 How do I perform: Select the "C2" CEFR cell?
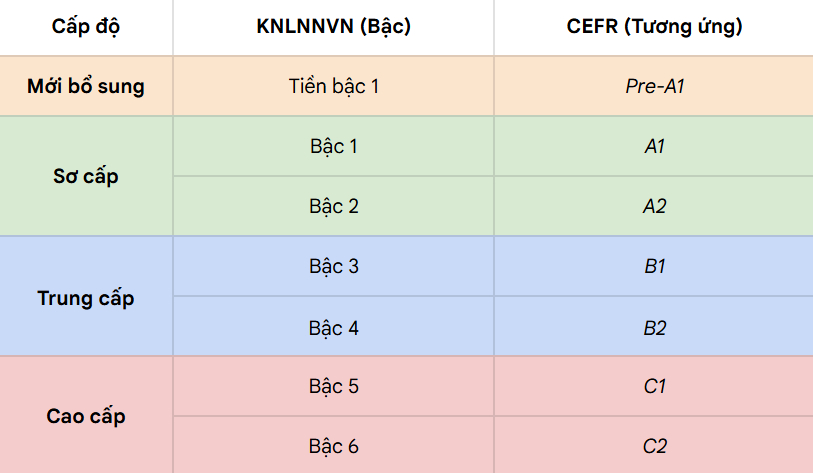654,446
